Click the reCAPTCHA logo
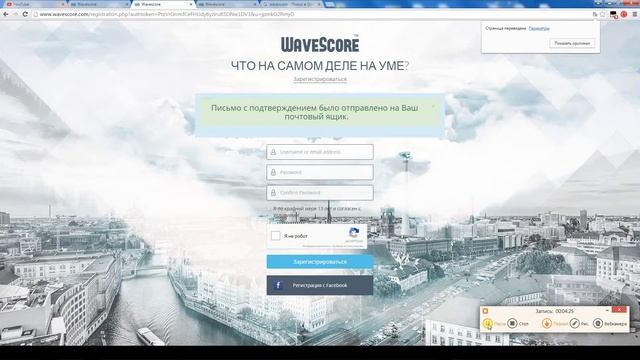This screenshot has width=640, height=360. click(x=354, y=233)
